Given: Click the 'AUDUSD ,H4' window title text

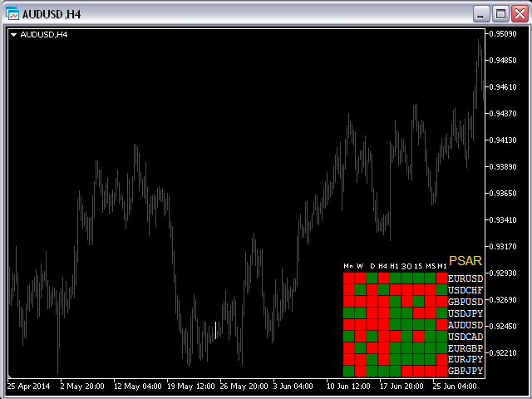Looking at the screenshot, I should pos(52,14).
